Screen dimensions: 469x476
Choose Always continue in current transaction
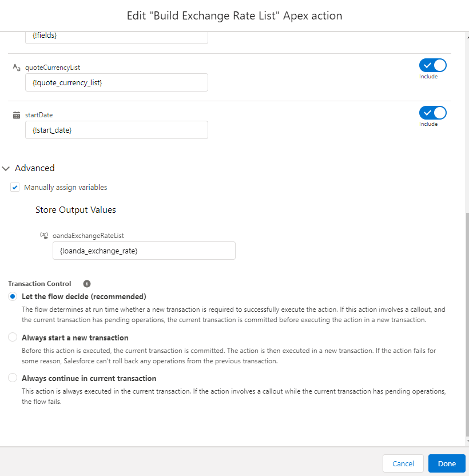point(13,378)
